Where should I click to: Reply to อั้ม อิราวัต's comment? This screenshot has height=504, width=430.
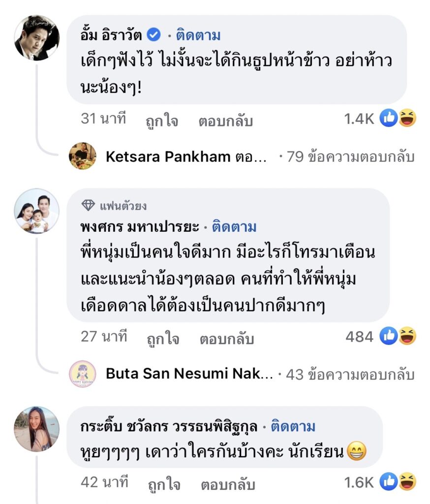(x=225, y=121)
